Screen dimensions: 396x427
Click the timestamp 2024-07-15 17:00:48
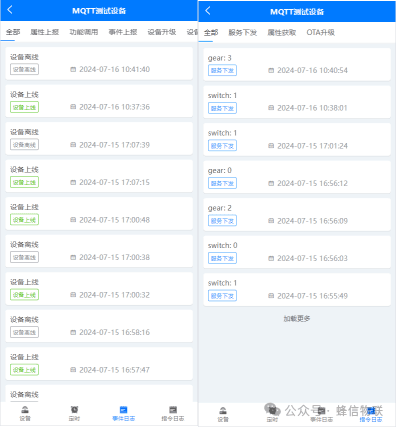(x=115, y=220)
